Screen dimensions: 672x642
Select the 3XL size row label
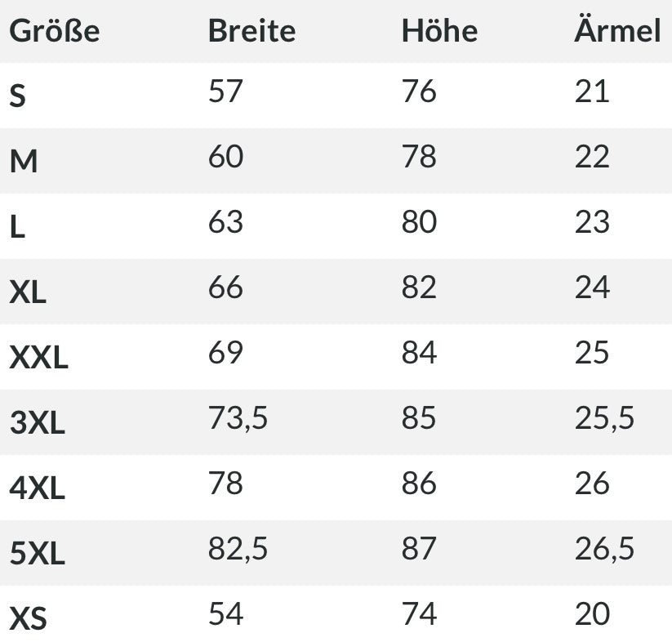click(x=37, y=423)
